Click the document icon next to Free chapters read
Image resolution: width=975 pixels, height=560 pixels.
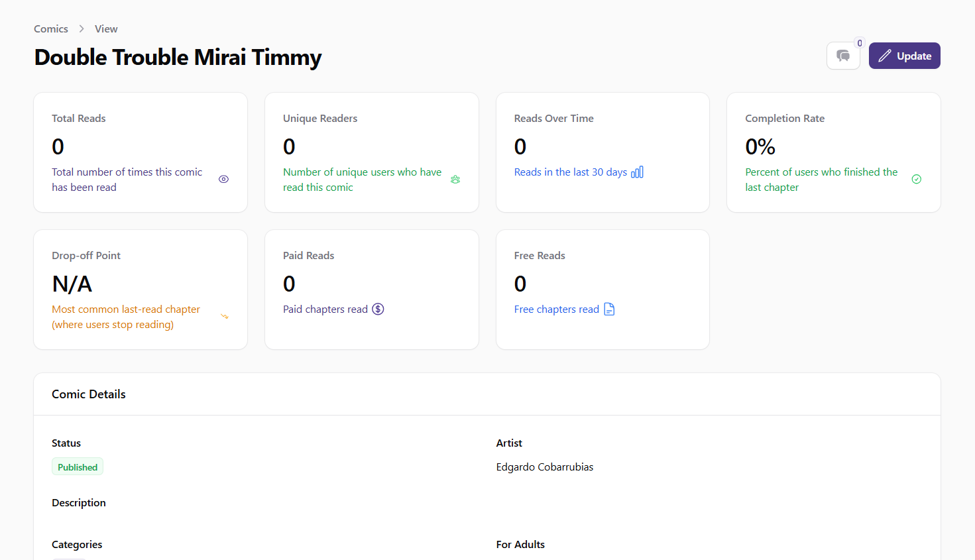(609, 309)
